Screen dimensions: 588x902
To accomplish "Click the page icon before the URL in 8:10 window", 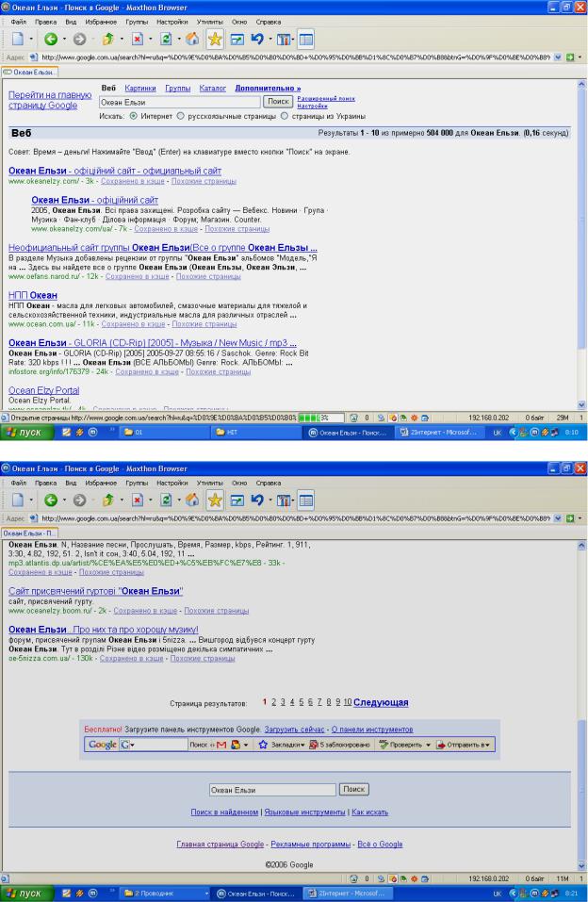I will pos(33,57).
